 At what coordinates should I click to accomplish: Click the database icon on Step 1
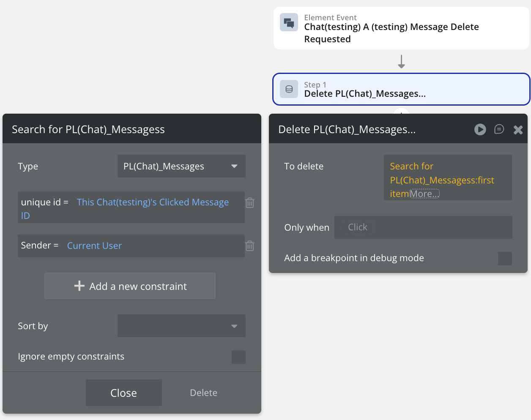(x=289, y=89)
